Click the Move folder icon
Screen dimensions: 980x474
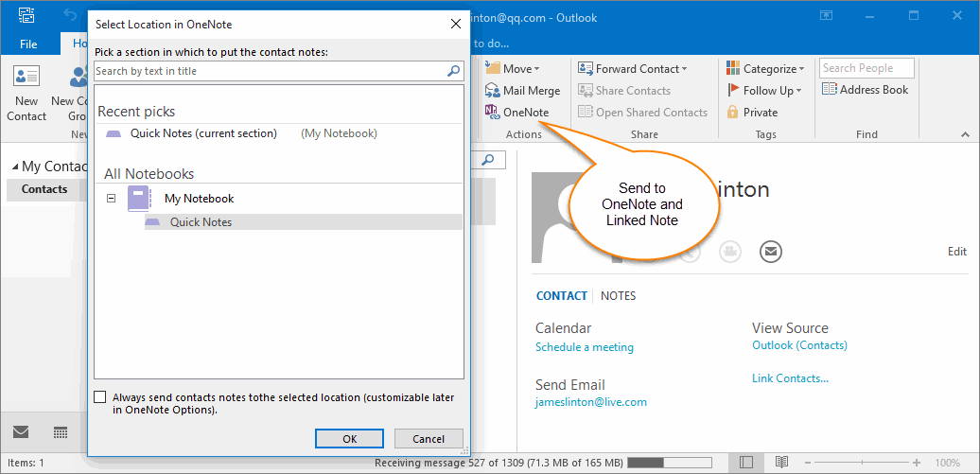pos(493,68)
